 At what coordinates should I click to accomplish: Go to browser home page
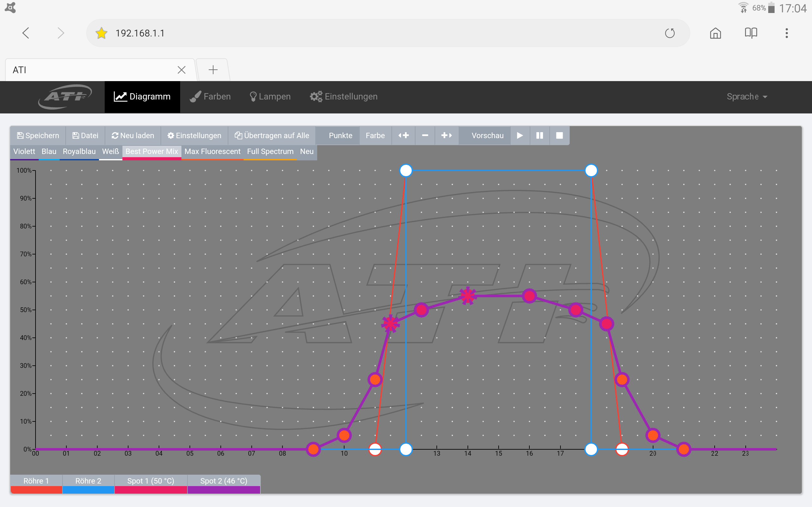point(715,33)
